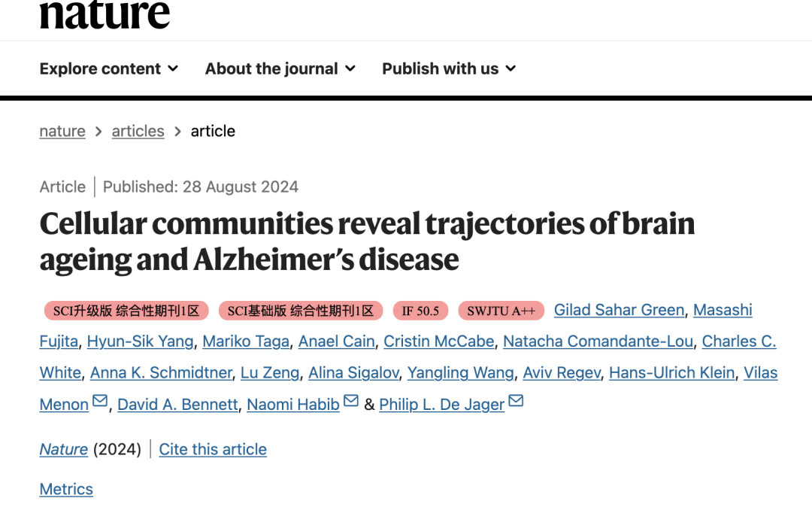Click envelope icon next to Vilas Menon
This screenshot has width=812, height=519.
pos(100,402)
